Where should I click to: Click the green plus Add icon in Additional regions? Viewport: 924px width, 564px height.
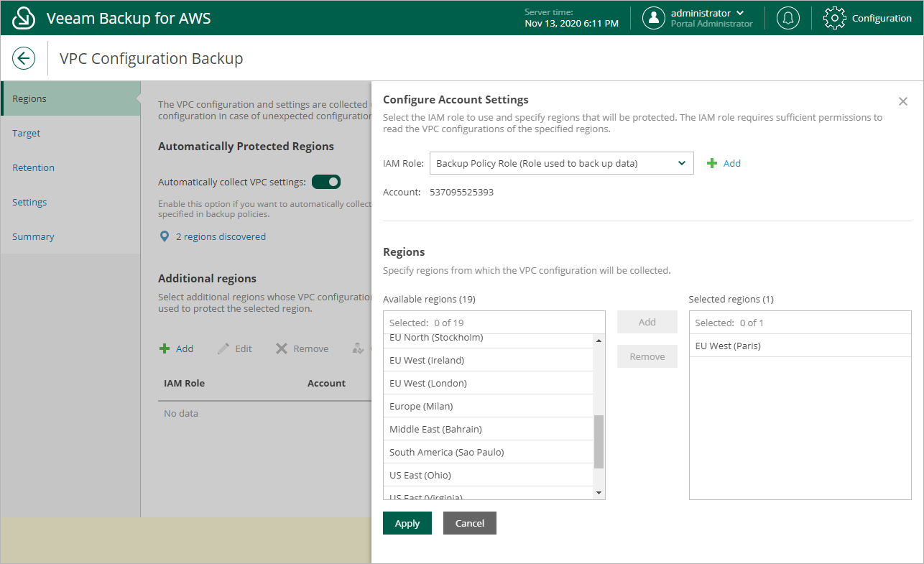[165, 348]
